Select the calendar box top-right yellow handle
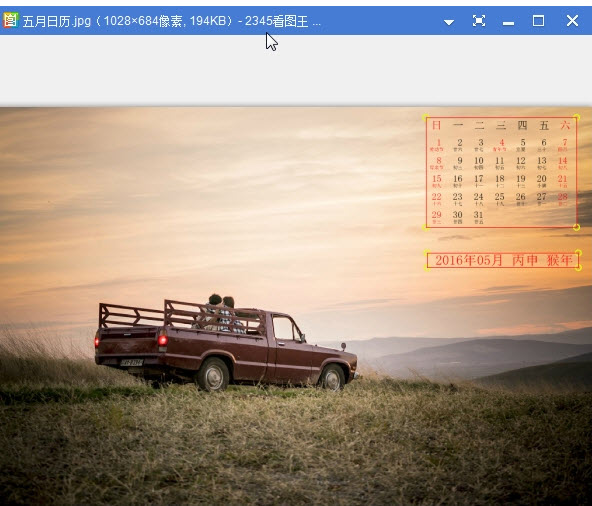 577,117
